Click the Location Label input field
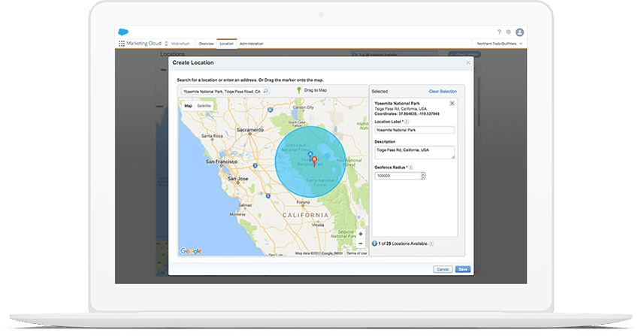644x336 pixels. pyautogui.click(x=414, y=130)
